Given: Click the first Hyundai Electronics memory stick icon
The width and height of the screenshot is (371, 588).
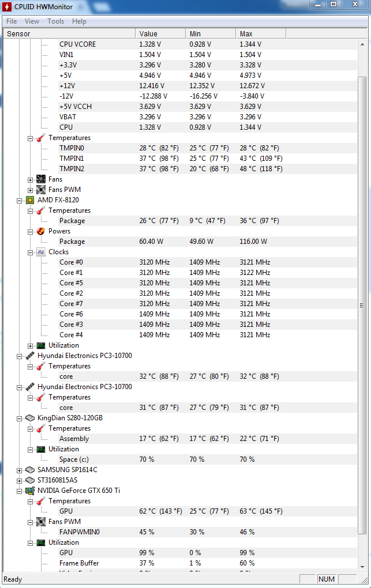Looking at the screenshot, I should (30, 356).
